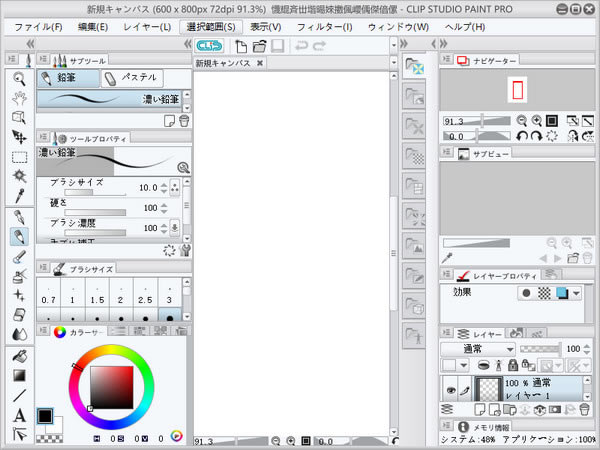
Task: Select 鉛筆 sub tool group
Action: click(68, 78)
